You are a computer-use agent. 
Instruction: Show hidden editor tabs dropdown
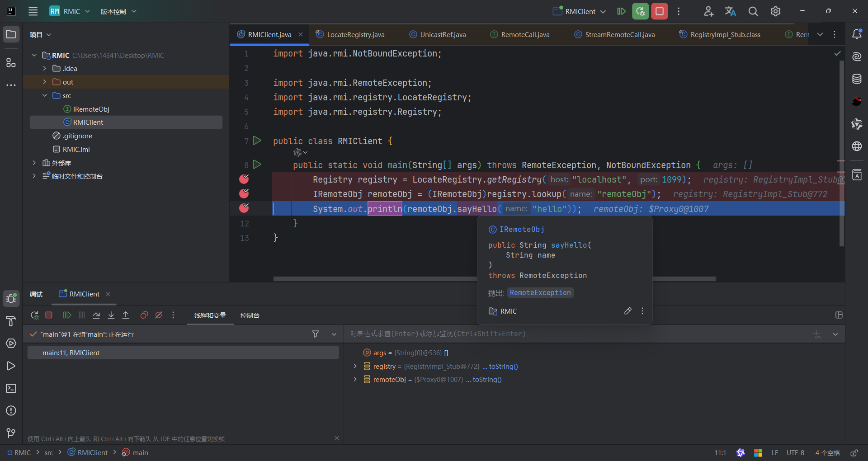[820, 34]
